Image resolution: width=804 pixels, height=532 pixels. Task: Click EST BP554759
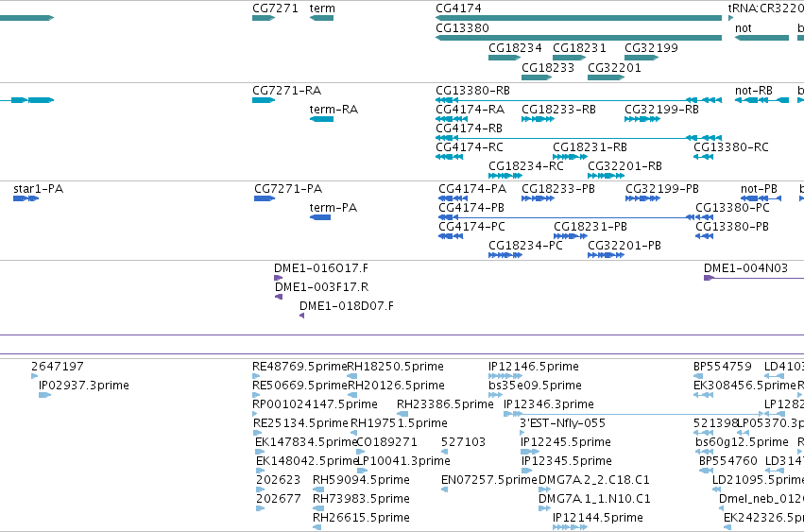(x=722, y=367)
